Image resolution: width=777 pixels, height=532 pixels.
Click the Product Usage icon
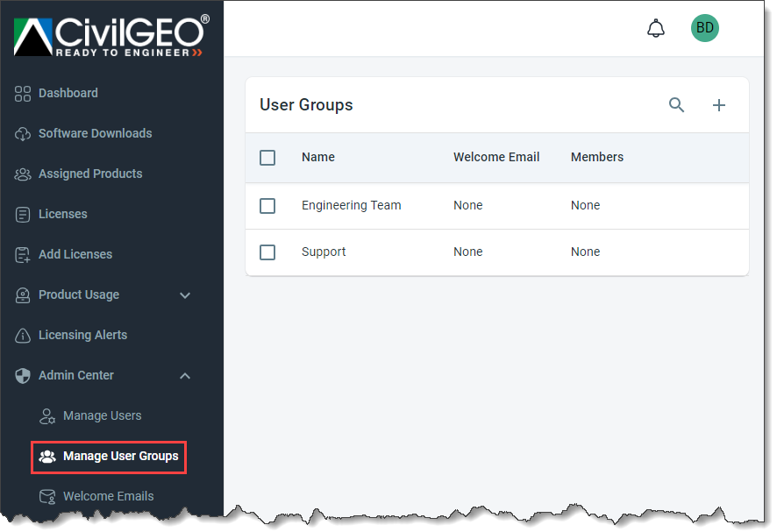coord(23,295)
